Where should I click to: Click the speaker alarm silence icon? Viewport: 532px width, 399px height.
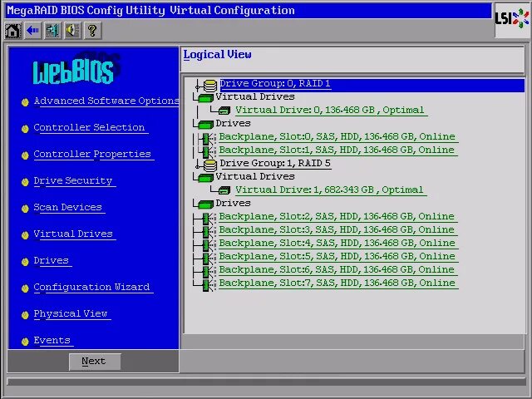click(x=72, y=31)
